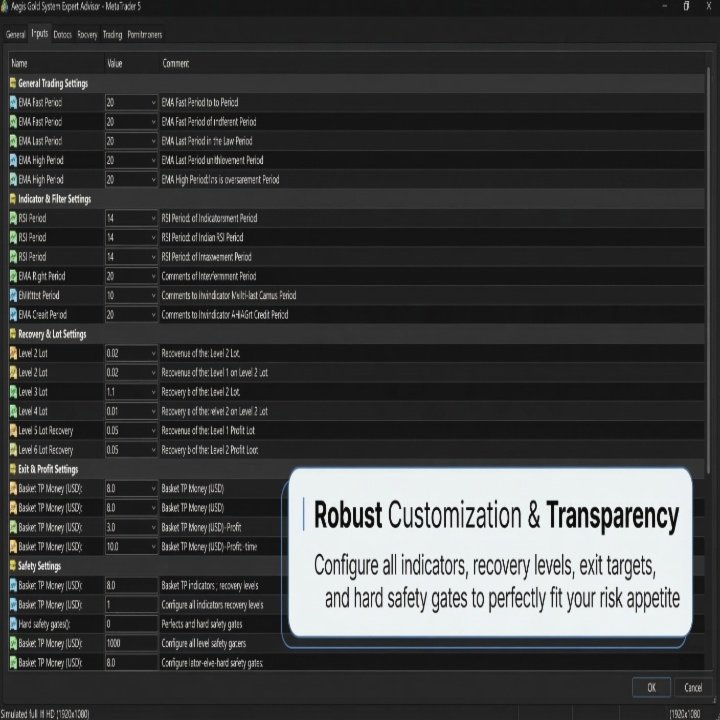The height and width of the screenshot is (720, 720).
Task: Click icon of EMA High Period row commented 'oversarement Period'
Action: pos(13,180)
